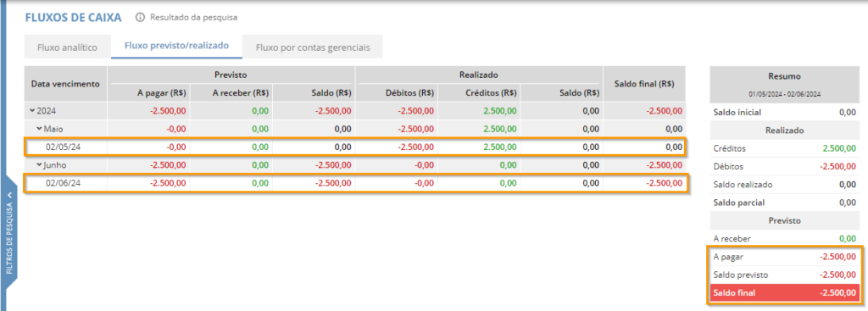
Task: Click the A receber (R$) column header
Action: click(x=240, y=93)
